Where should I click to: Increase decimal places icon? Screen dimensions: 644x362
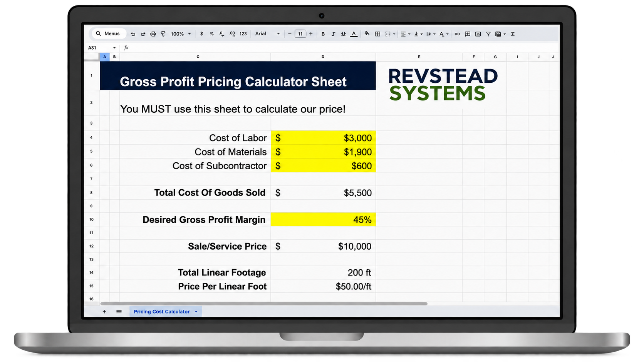(232, 34)
